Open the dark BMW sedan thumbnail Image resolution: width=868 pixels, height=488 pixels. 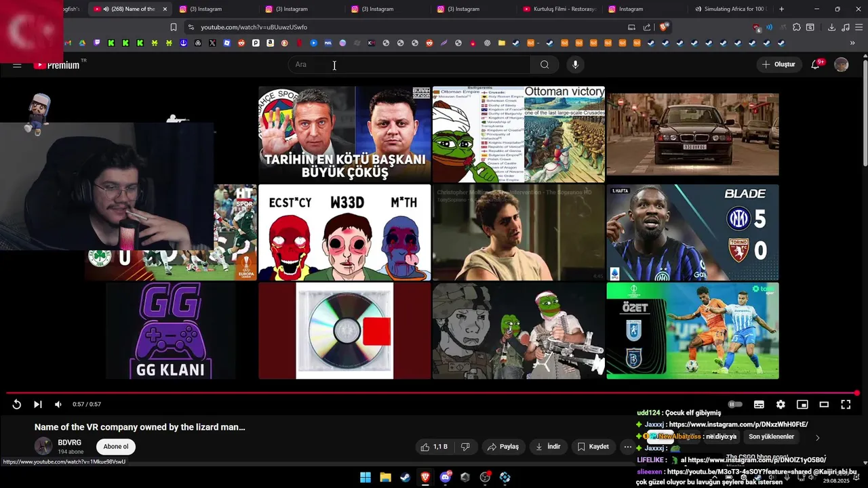click(692, 134)
